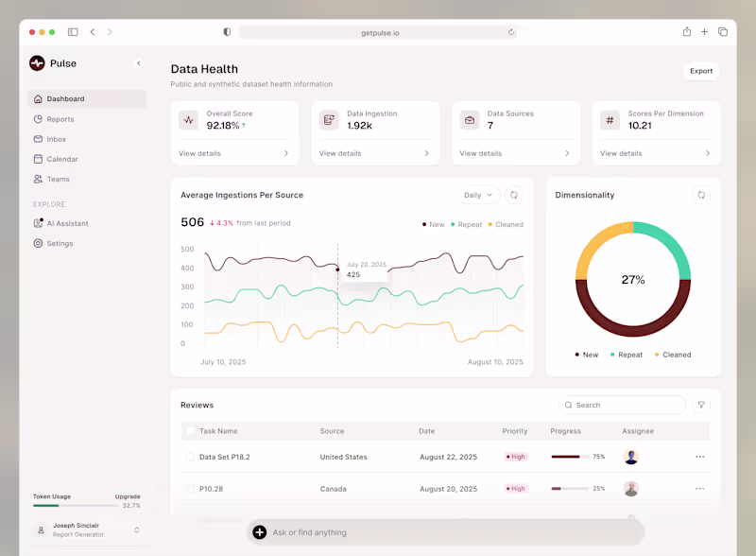Viewport: 756px width, 556px height.
Task: Click the assignee avatar for Data Set P18.2
Action: 631,457
